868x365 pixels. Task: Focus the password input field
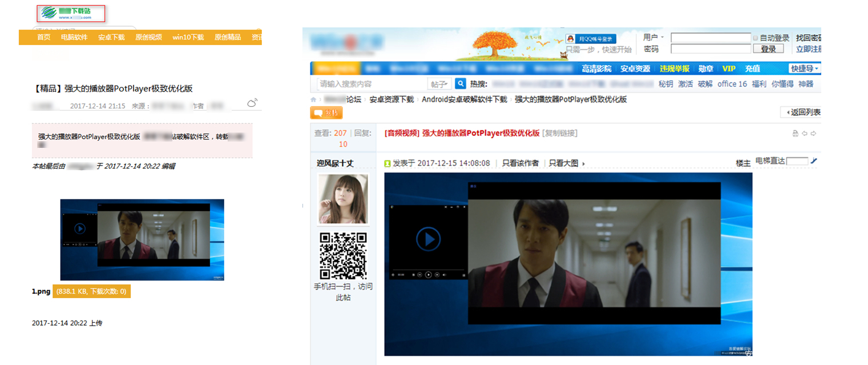tap(710, 49)
